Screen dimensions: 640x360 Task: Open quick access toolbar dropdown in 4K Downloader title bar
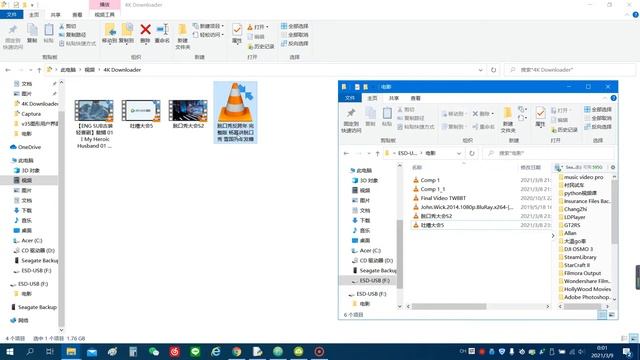click(x=32, y=5)
